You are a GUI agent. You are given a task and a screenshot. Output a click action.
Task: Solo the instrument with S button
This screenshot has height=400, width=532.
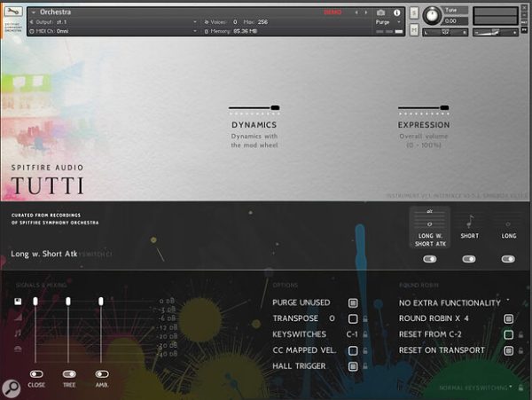coord(414,13)
